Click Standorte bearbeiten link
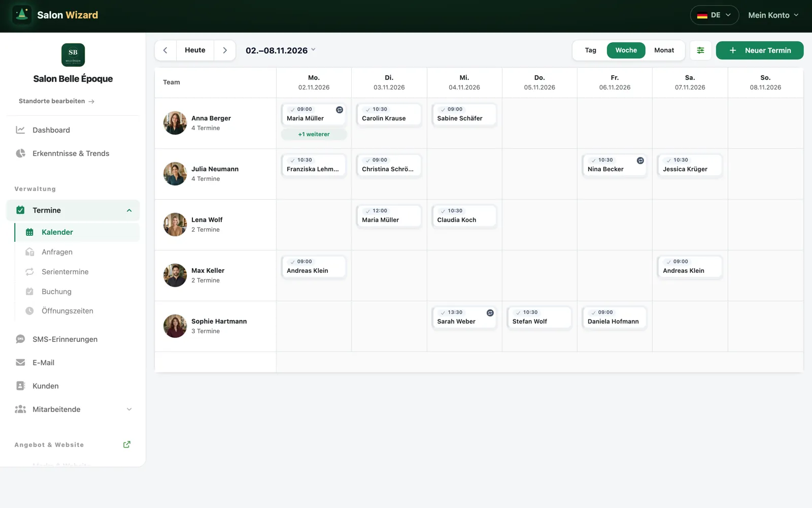Image resolution: width=812 pixels, height=508 pixels. 57,101
